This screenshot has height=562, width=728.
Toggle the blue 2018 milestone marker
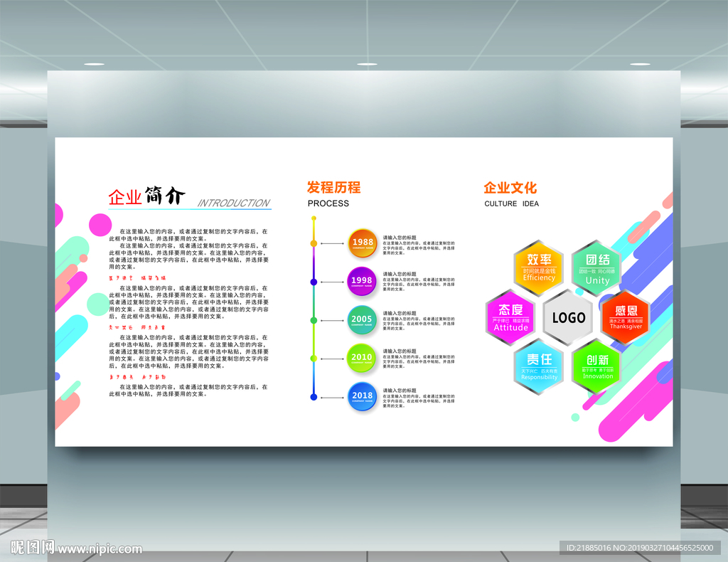[x=361, y=396]
